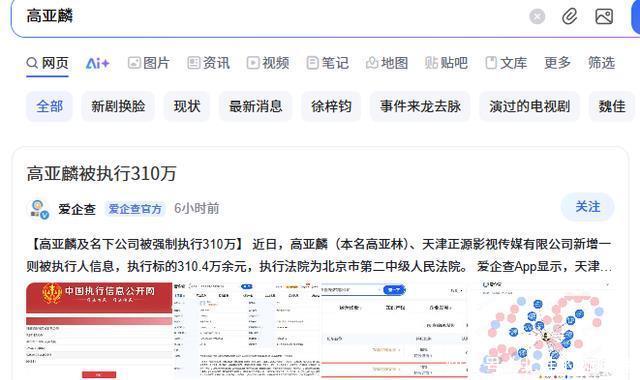
Task: Open the article summary starting 【高亚麟及名下公司
Action: point(319,256)
